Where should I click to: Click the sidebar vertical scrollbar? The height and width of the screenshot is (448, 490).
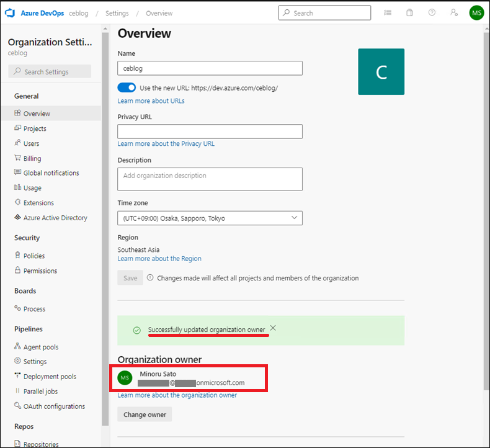click(105, 229)
